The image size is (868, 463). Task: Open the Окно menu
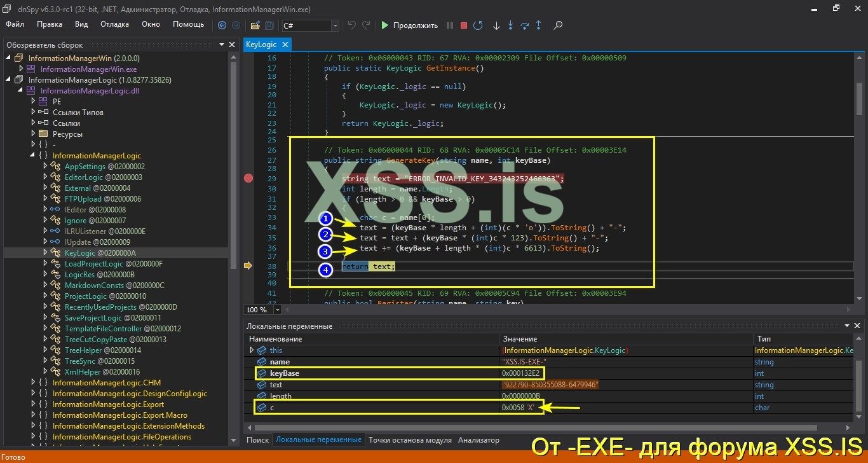click(x=151, y=24)
